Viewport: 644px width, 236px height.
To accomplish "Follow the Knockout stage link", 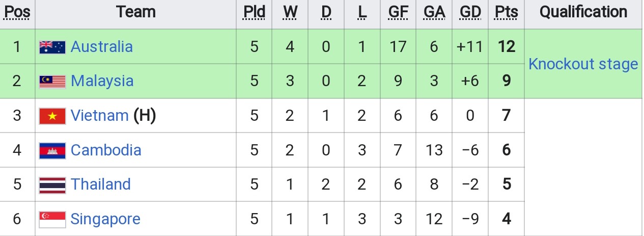I will click(583, 64).
